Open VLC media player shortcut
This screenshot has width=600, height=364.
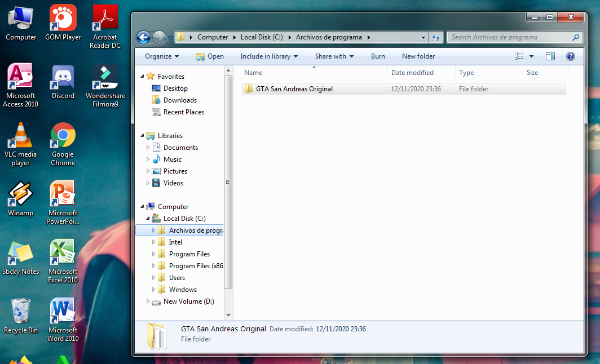click(21, 144)
